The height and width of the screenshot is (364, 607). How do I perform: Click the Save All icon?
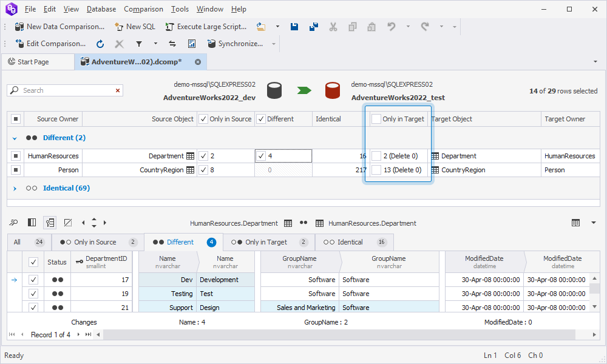click(313, 27)
